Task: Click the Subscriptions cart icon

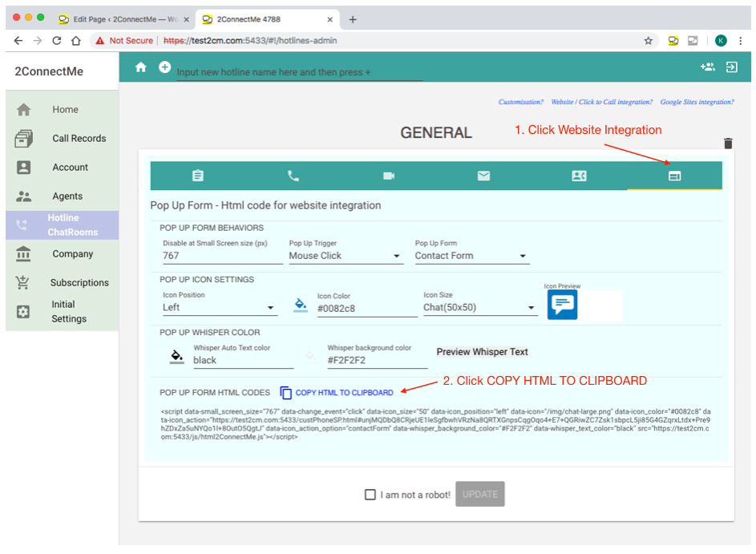Action: coord(22,282)
